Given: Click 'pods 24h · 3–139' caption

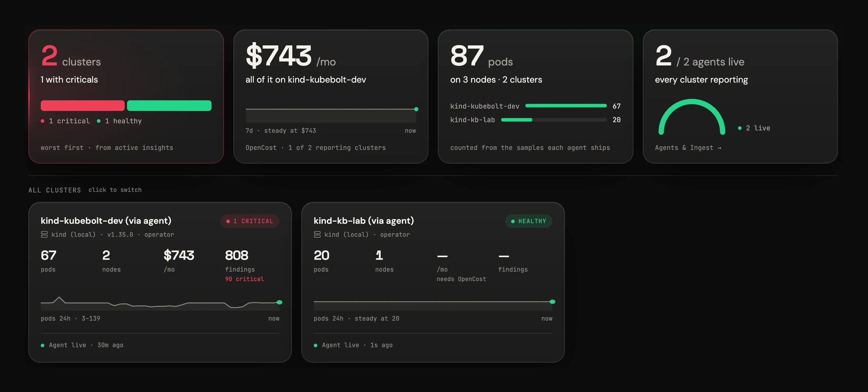Looking at the screenshot, I should click(x=71, y=318).
